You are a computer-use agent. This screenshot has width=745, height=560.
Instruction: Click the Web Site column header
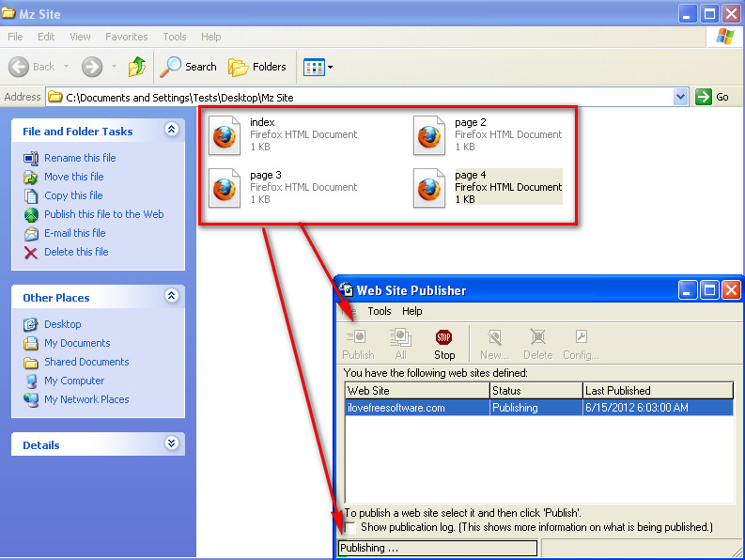[417, 390]
